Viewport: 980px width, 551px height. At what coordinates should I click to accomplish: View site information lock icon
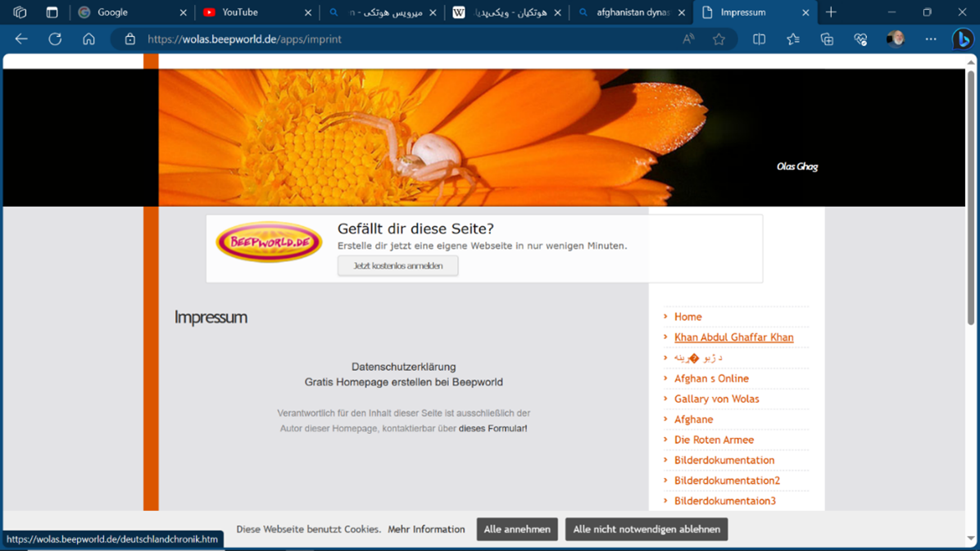coord(129,39)
